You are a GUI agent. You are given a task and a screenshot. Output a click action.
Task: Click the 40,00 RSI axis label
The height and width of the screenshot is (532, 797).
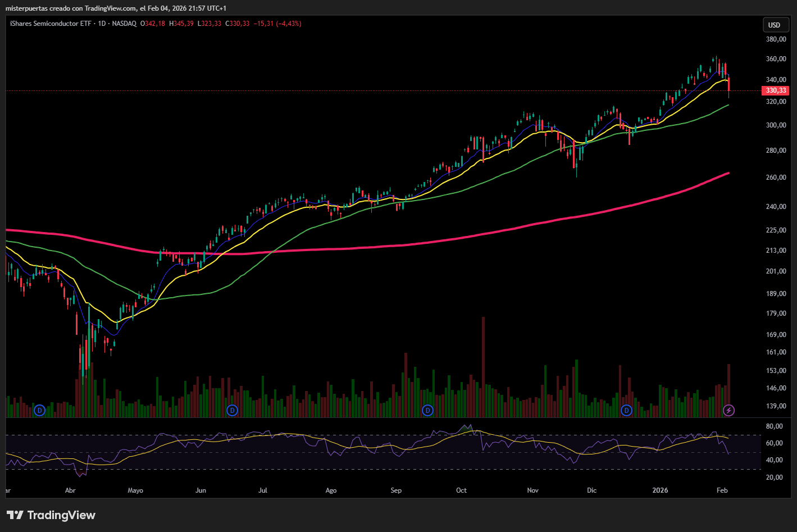(x=775, y=460)
